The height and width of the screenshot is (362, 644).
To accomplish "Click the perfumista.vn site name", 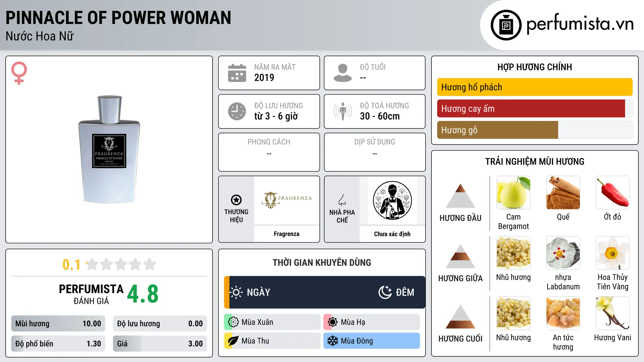I will click(580, 24).
